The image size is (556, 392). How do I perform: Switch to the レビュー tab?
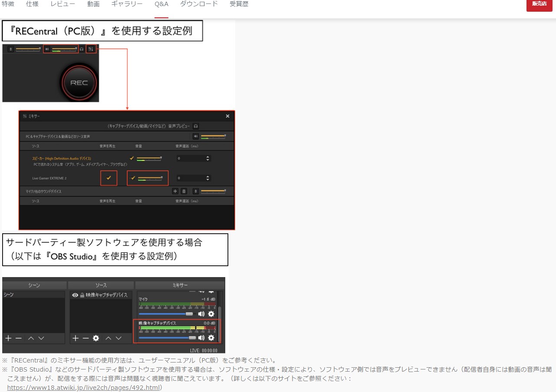[63, 4]
